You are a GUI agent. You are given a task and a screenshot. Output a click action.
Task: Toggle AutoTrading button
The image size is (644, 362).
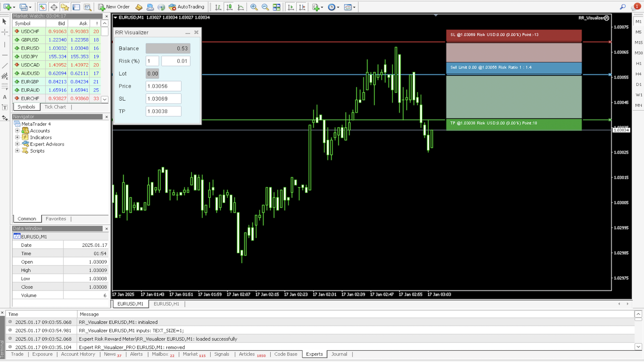click(186, 7)
